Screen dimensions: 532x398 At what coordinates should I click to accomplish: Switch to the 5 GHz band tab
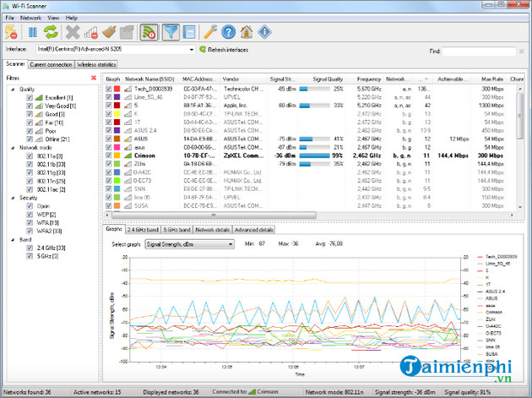pyautogui.click(x=173, y=229)
